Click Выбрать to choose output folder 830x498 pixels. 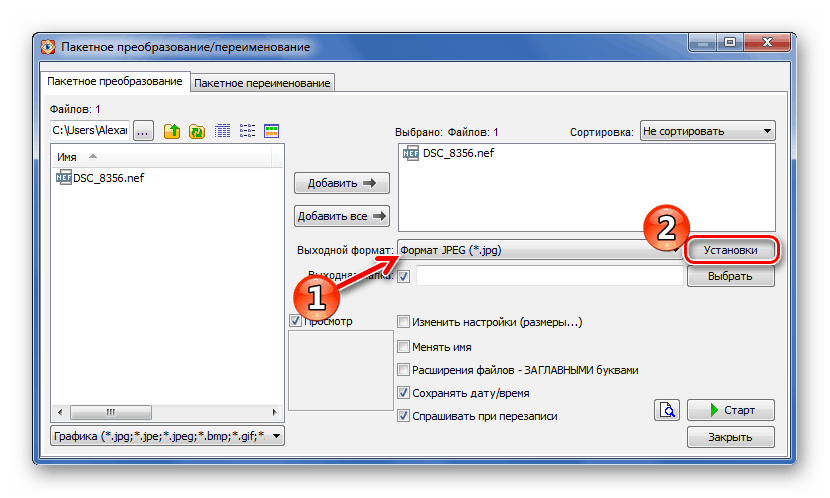(730, 276)
